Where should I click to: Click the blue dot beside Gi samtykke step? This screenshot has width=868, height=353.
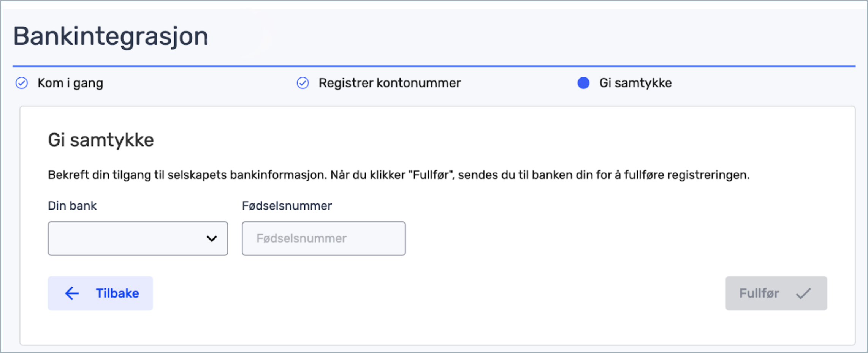coord(583,83)
